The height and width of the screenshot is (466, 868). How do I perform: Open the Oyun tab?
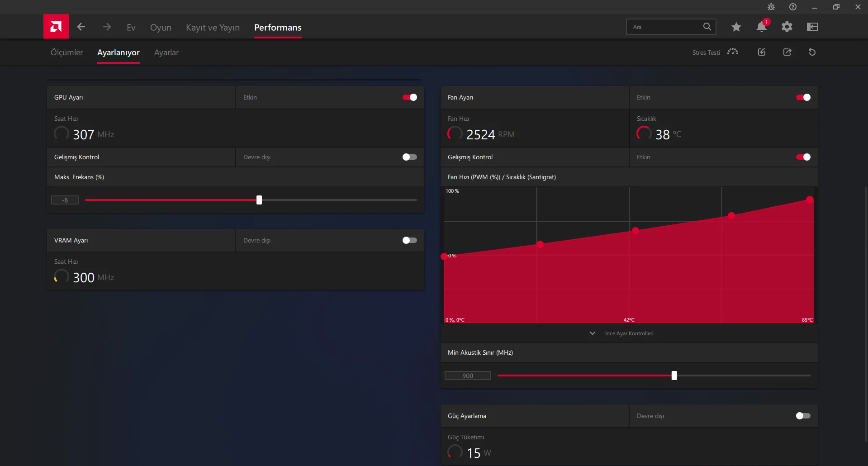pyautogui.click(x=161, y=27)
